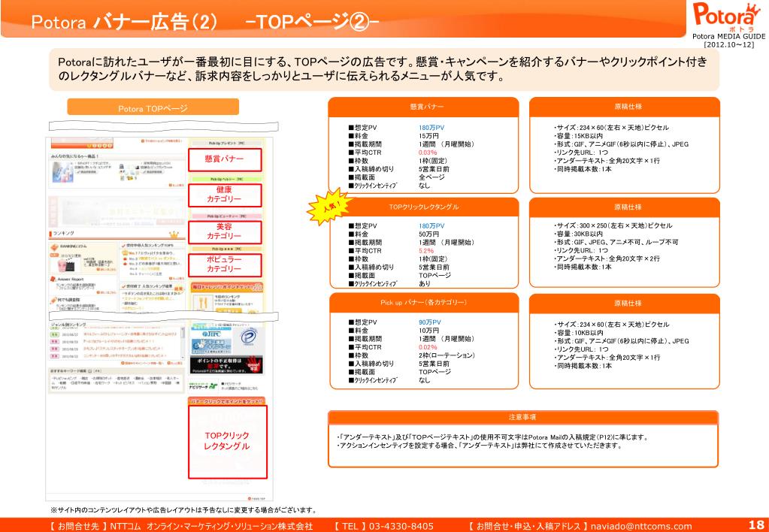
Task: Click the 2枠(ローテーション) slot value
Action: point(447,355)
